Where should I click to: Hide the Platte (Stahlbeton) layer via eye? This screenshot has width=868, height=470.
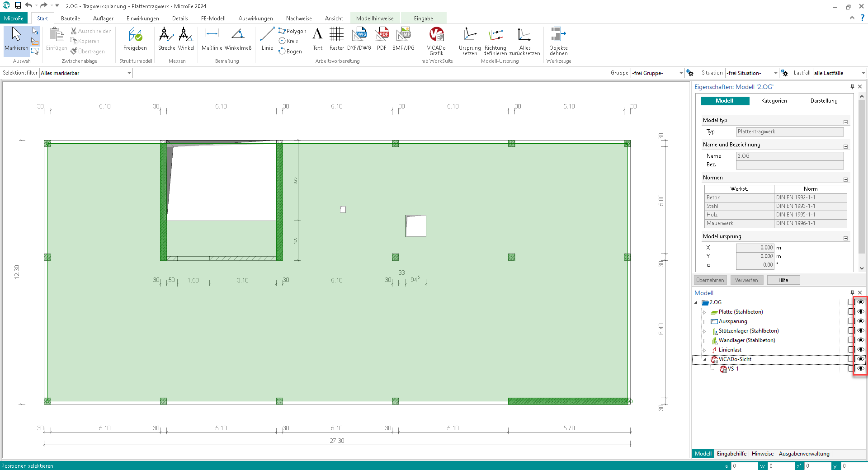point(861,312)
